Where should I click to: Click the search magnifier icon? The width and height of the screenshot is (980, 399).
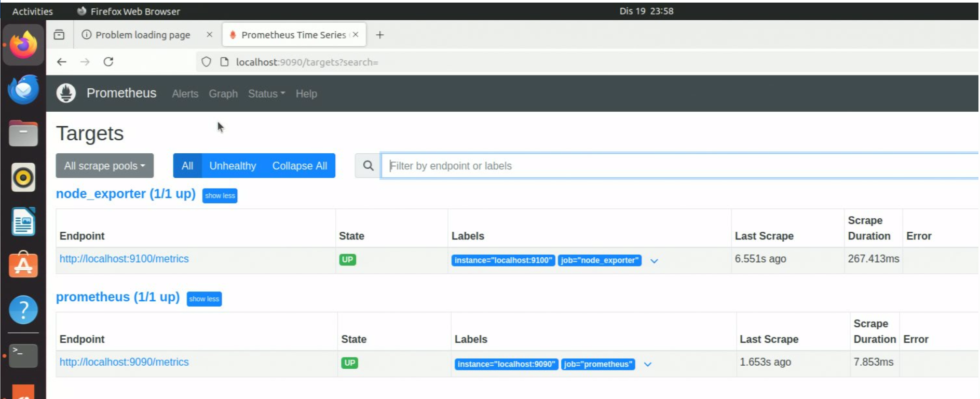pos(368,166)
